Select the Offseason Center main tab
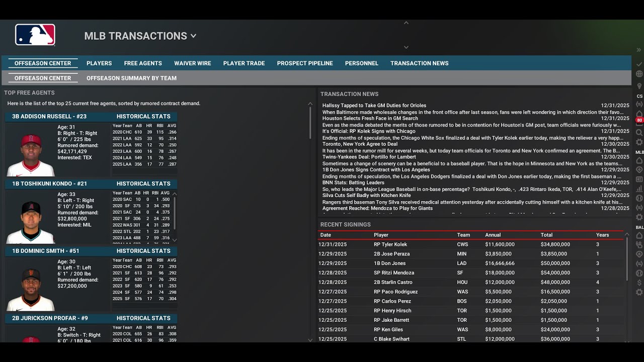 coord(43,63)
